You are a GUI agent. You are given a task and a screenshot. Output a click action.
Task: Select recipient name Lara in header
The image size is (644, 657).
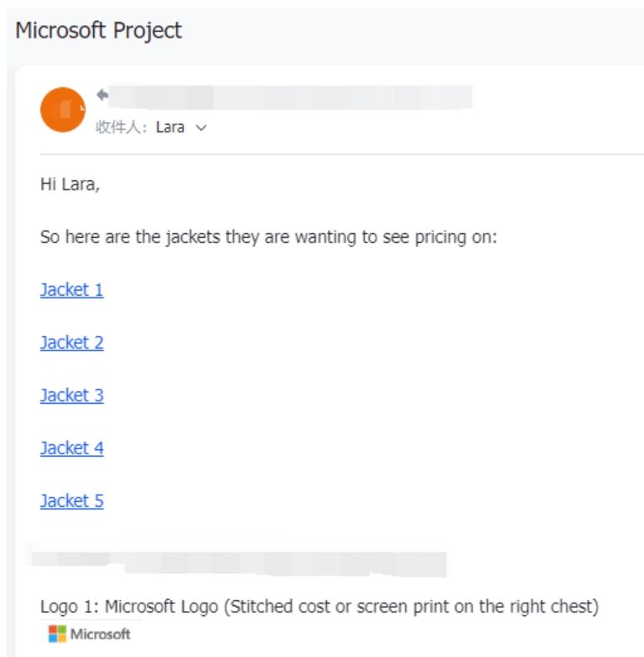[170, 128]
